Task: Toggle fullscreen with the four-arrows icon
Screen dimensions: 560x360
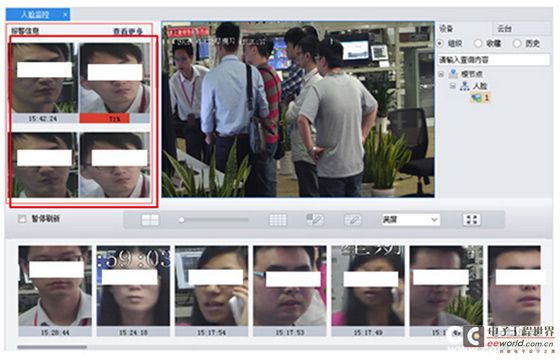Action: (472, 219)
